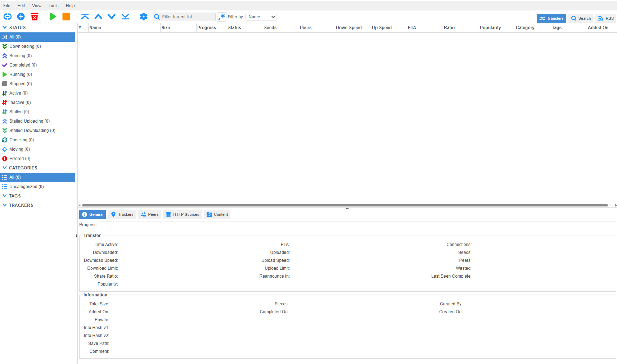Sort by the Added On column
The image size is (617, 364).
point(602,28)
